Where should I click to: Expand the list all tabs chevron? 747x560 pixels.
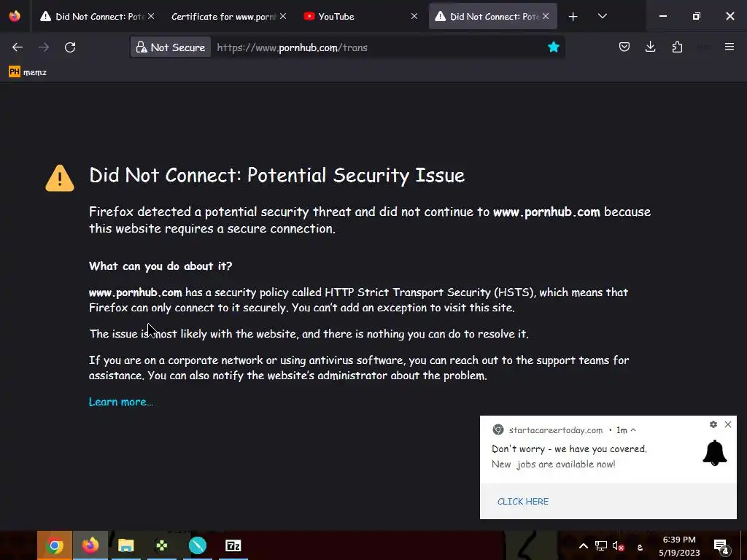(x=602, y=16)
